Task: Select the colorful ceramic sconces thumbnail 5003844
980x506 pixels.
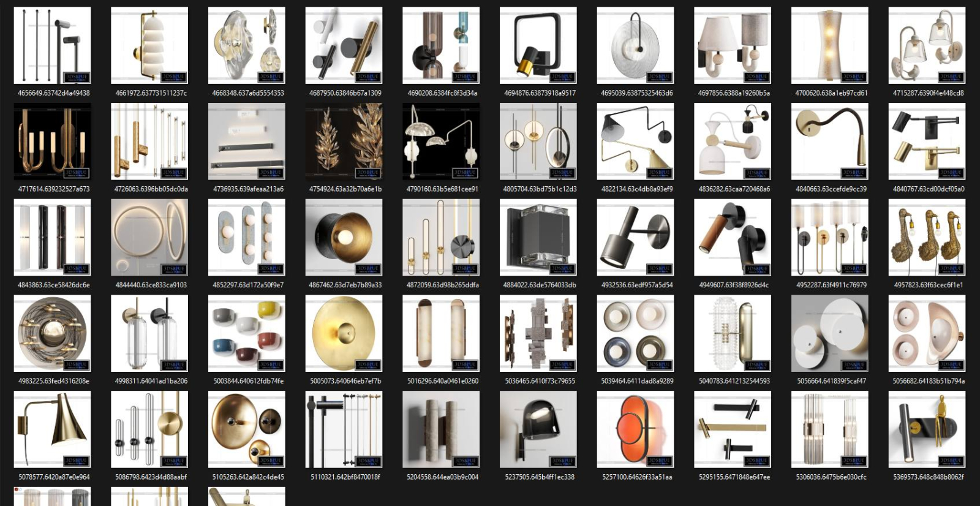Action: click(246, 333)
